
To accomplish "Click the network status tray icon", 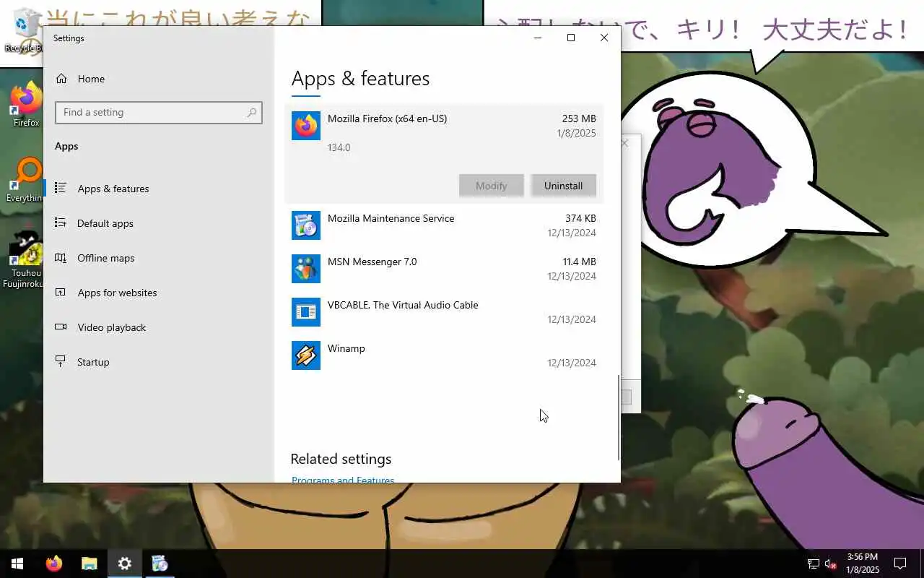I will pyautogui.click(x=813, y=564).
